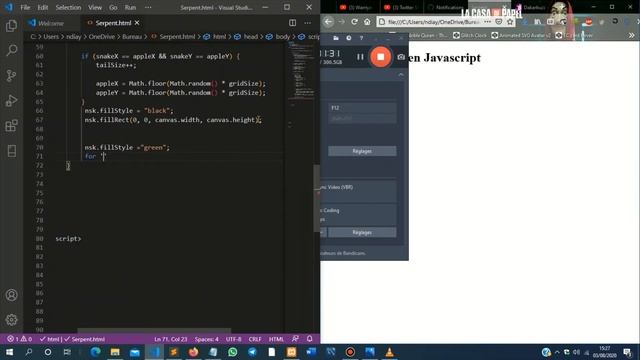Viewport: 640px width, 360px height.
Task: Open the File menu
Action: 25,7
